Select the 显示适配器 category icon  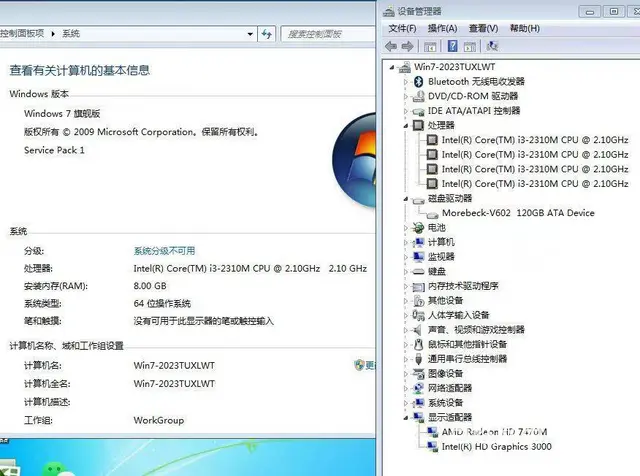point(418,417)
